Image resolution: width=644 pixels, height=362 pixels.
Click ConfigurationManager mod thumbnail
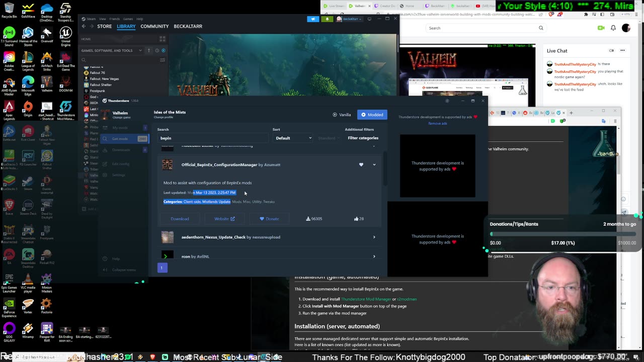click(168, 164)
